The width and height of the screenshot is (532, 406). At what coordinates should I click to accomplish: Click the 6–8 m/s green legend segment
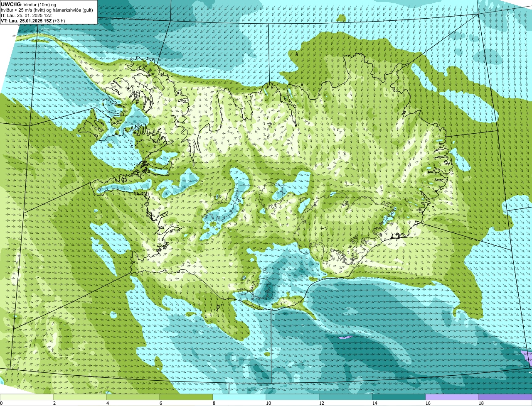pyautogui.click(x=186, y=397)
